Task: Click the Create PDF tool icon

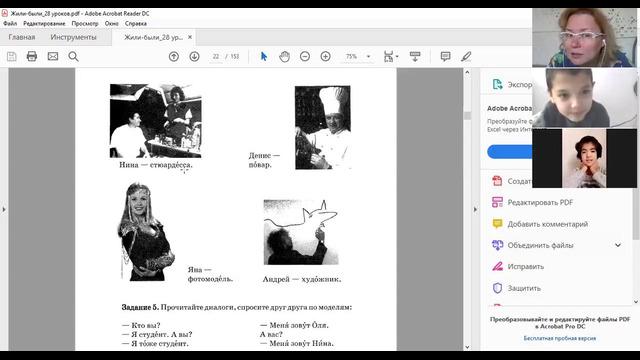Action: point(497,181)
